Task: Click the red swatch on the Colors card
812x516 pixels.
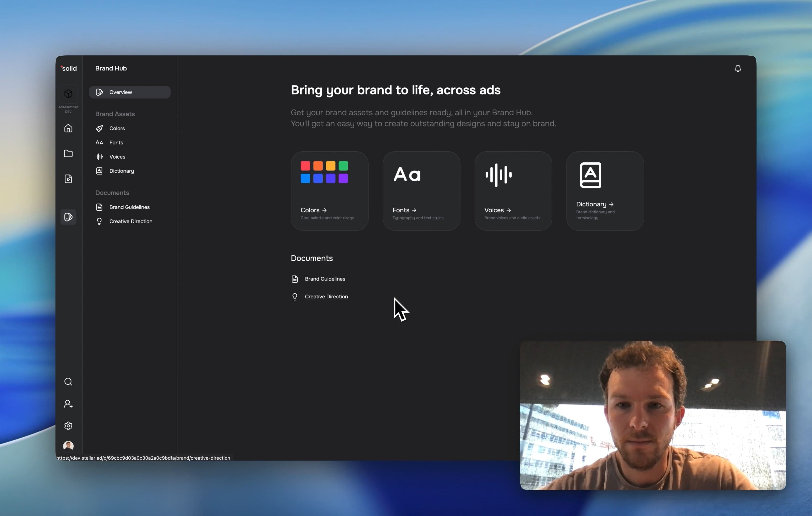Action: 306,166
